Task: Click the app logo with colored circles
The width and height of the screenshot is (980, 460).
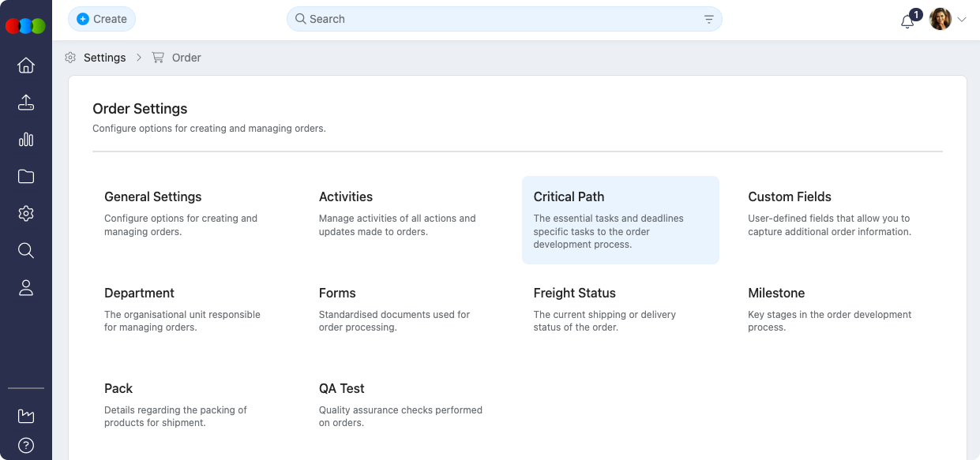Action: tap(25, 26)
